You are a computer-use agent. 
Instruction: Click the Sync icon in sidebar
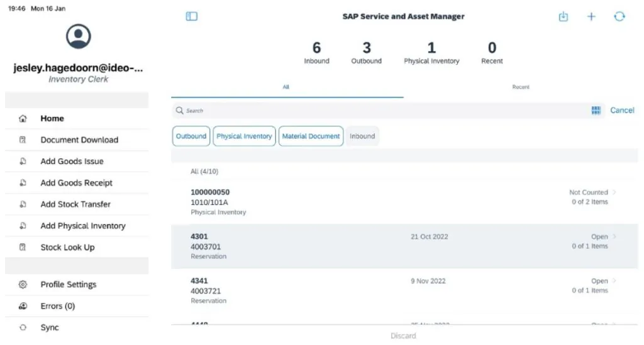click(x=23, y=327)
